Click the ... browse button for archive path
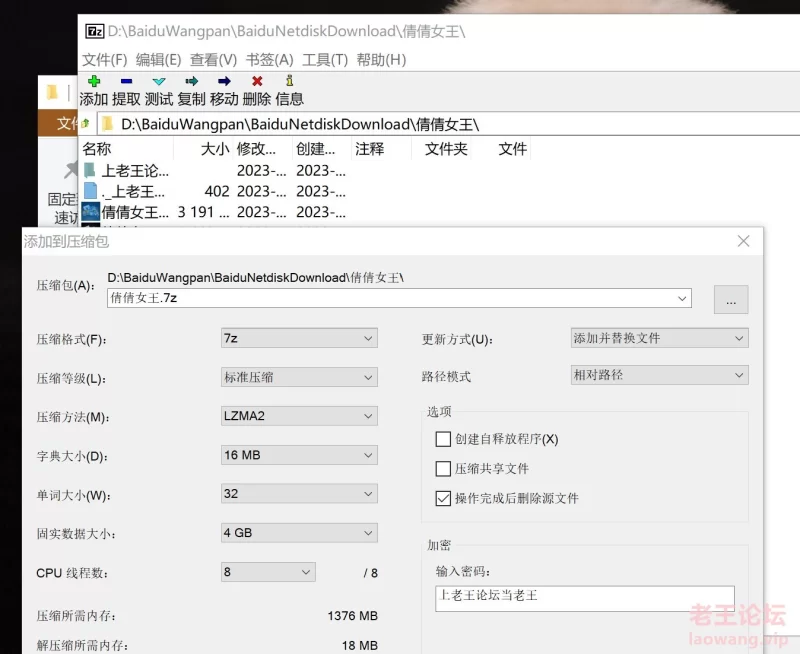Image resolution: width=800 pixels, height=654 pixels. [731, 299]
